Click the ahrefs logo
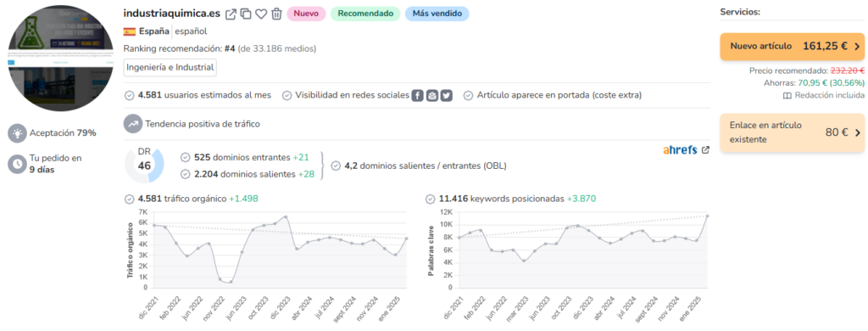This screenshot has width=868, height=331. (x=680, y=150)
